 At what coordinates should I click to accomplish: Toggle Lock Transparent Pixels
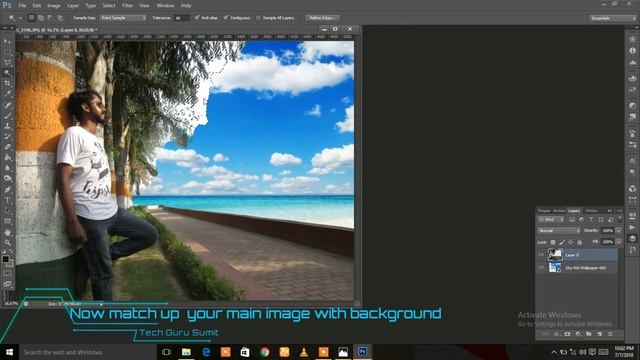pyautogui.click(x=553, y=242)
